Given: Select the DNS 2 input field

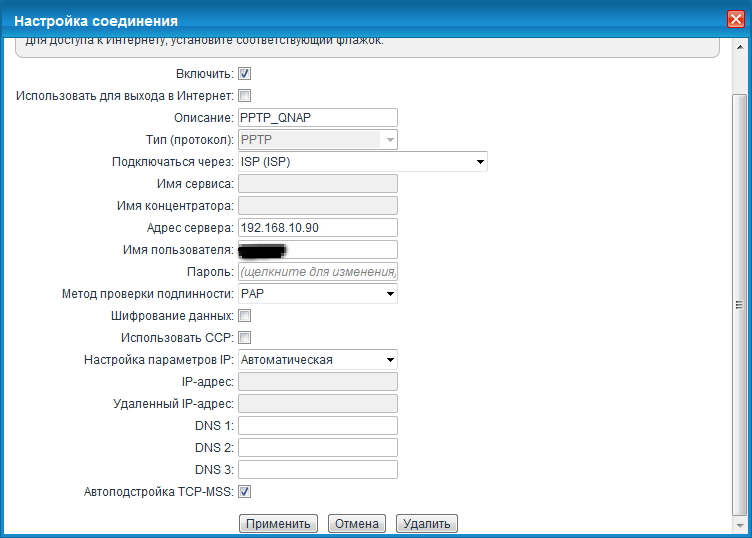Looking at the screenshot, I should tap(317, 448).
